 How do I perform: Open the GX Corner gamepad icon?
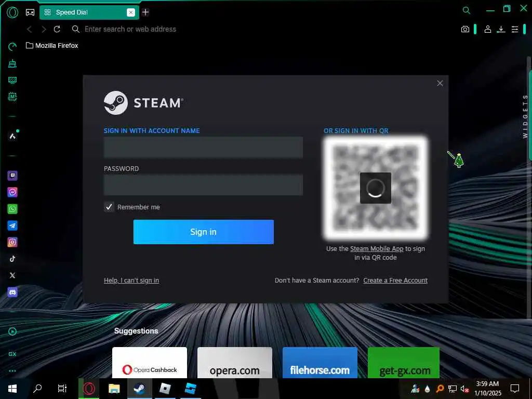(30, 12)
